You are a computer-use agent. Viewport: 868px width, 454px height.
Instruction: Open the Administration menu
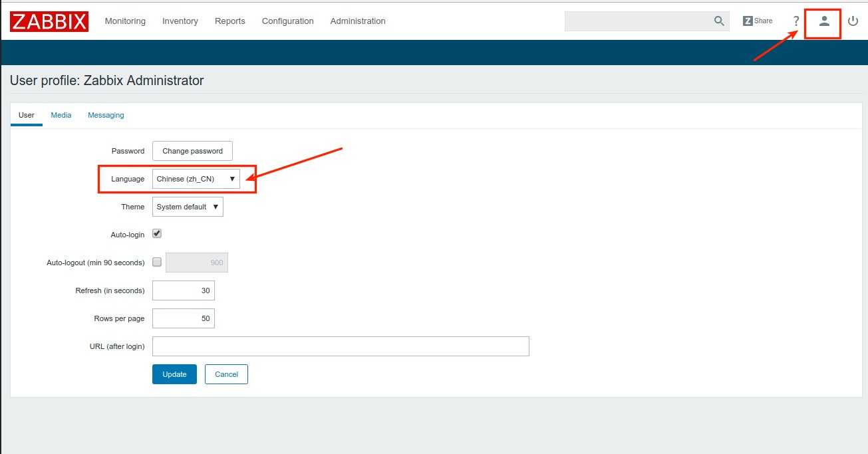click(358, 21)
